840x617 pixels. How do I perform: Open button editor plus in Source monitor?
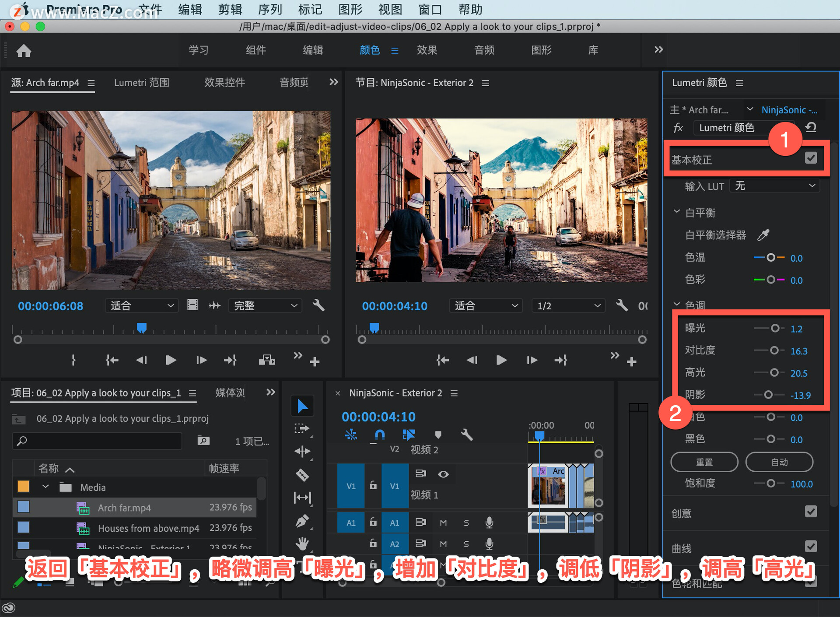315,362
